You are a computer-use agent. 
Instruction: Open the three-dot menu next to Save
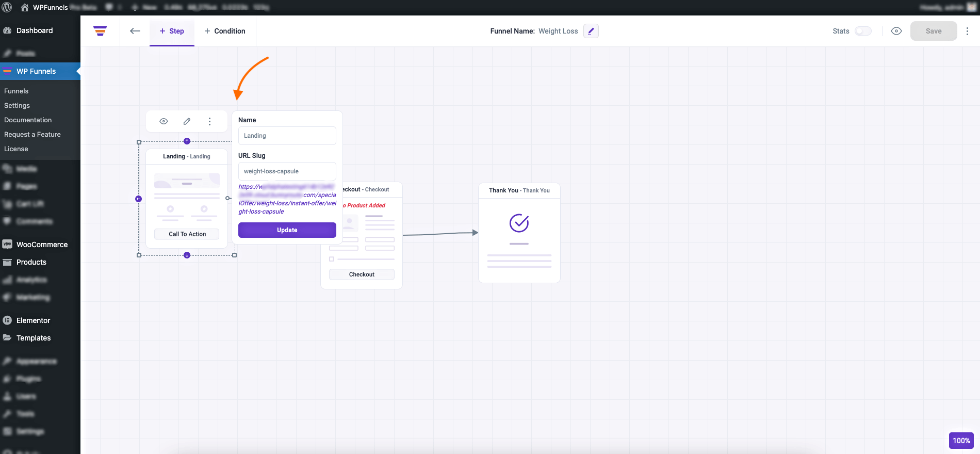coord(968,31)
